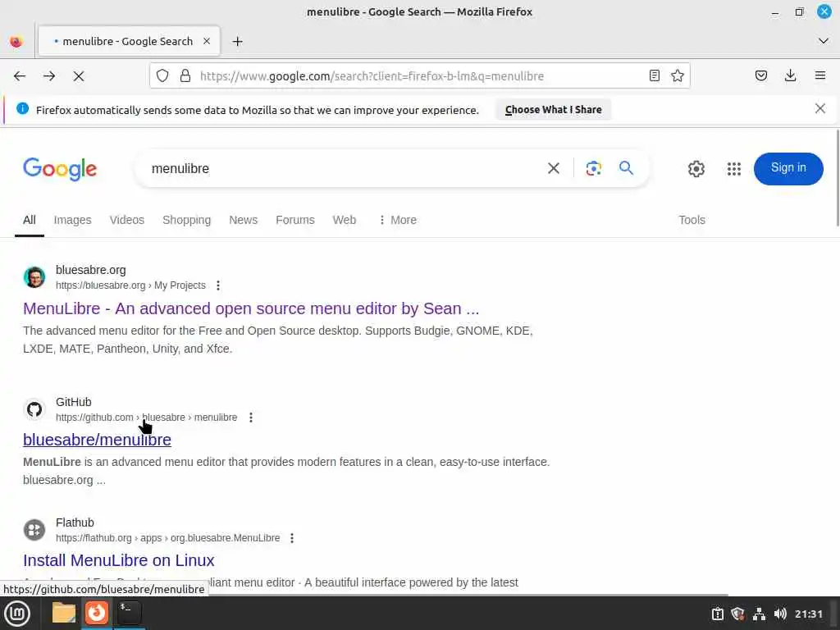Open Install MenuLibre on Linux link

coord(118,560)
